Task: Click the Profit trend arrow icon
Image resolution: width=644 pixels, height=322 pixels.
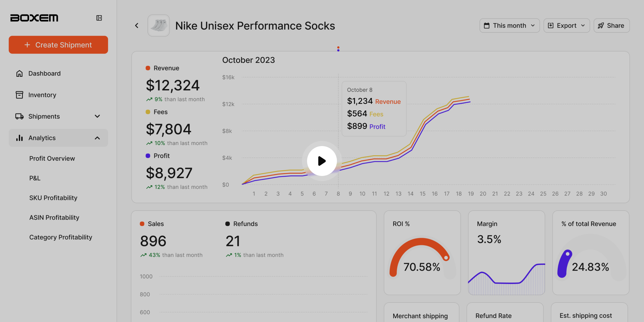Action: coord(149,187)
